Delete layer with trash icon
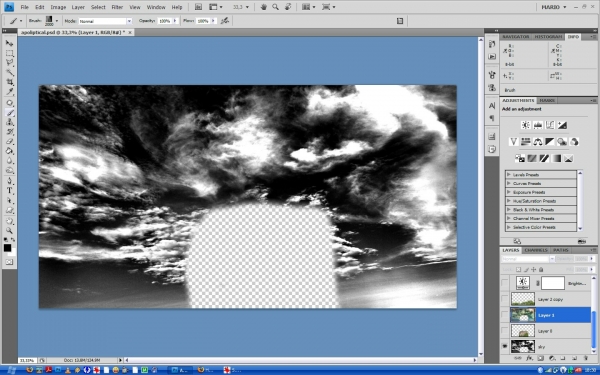This screenshot has width=600, height=375. coord(585,359)
